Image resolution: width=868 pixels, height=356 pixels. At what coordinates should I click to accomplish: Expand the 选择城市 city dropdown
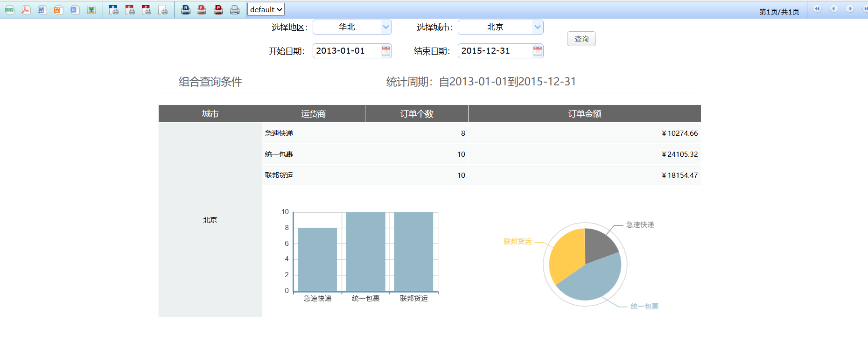(538, 27)
